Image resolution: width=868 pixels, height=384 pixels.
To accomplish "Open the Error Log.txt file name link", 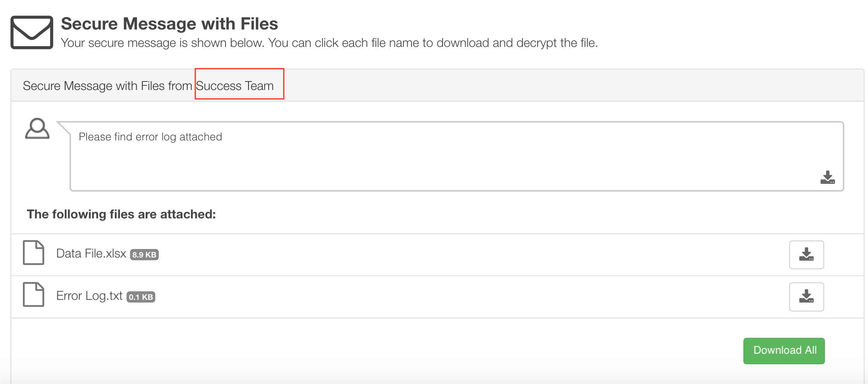I will [x=89, y=296].
